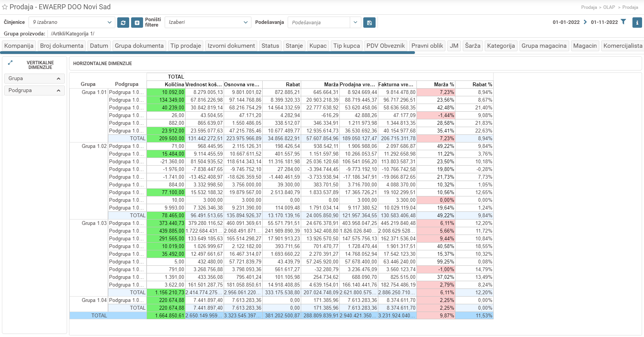644x337 pixels.
Task: Collapse the Podgrupa vertical dimension
Action: [58, 91]
